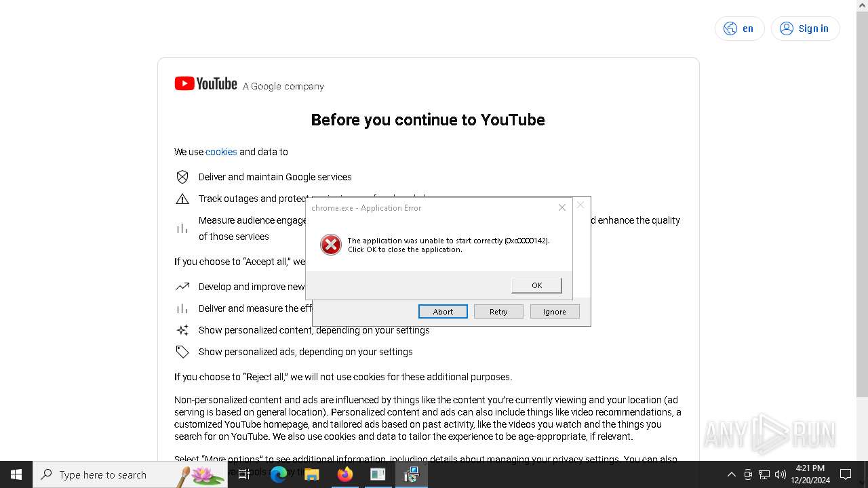
Task: Click the page vertical scrollbar
Action: pyautogui.click(x=862, y=203)
